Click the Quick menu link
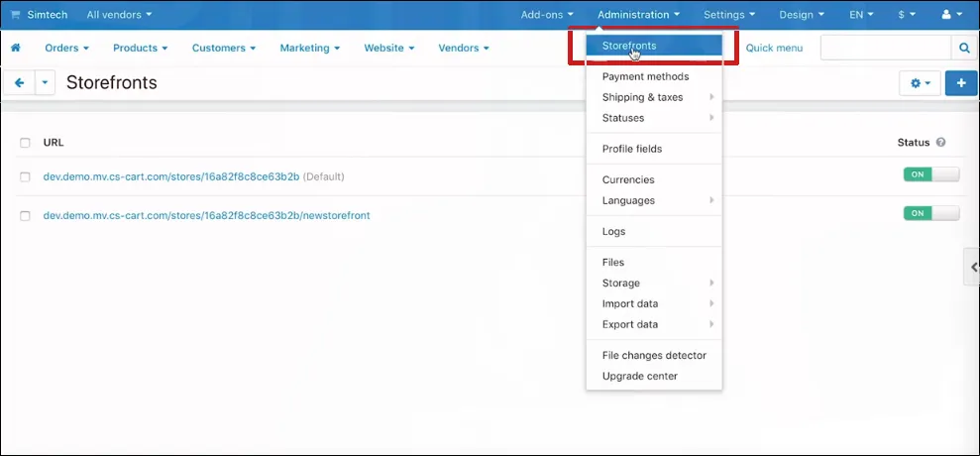This screenshot has height=456, width=980. (x=774, y=48)
